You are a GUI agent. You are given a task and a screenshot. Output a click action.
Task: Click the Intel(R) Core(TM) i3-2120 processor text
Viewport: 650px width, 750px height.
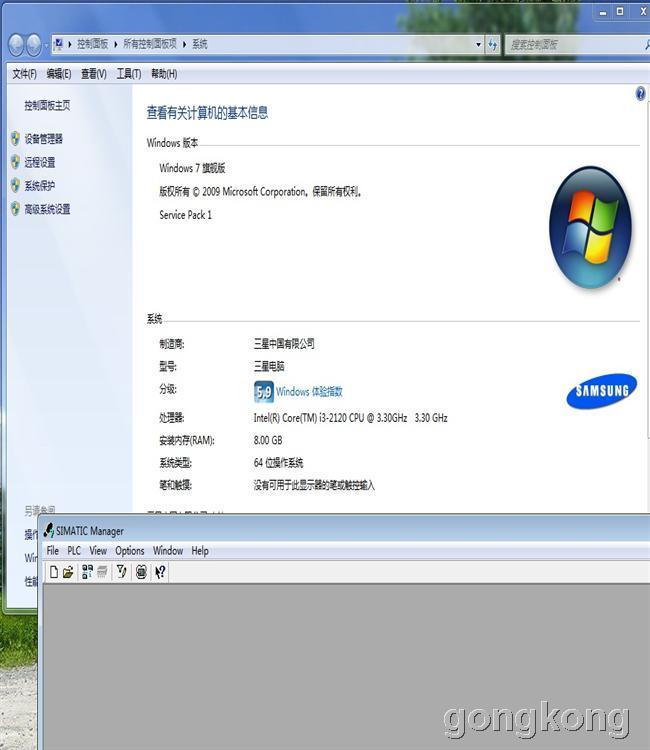[x=351, y=418]
